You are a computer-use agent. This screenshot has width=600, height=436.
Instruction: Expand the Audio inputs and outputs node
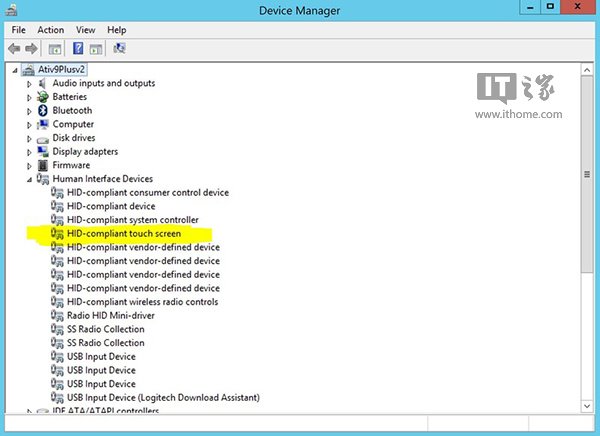click(x=29, y=84)
